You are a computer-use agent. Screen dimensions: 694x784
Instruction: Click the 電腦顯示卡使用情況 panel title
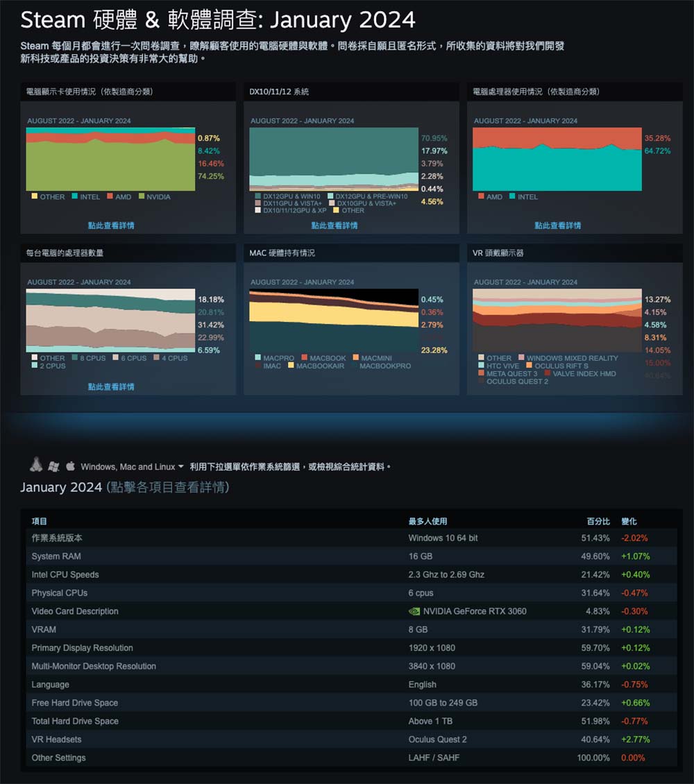(x=90, y=92)
